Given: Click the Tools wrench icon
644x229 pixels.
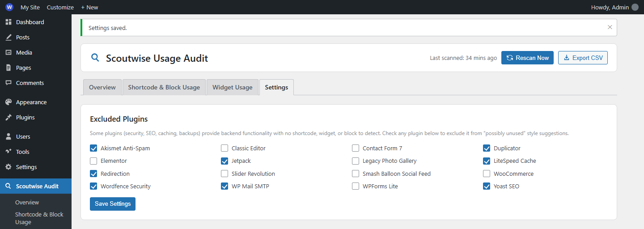Looking at the screenshot, I should pyautogui.click(x=8, y=152).
